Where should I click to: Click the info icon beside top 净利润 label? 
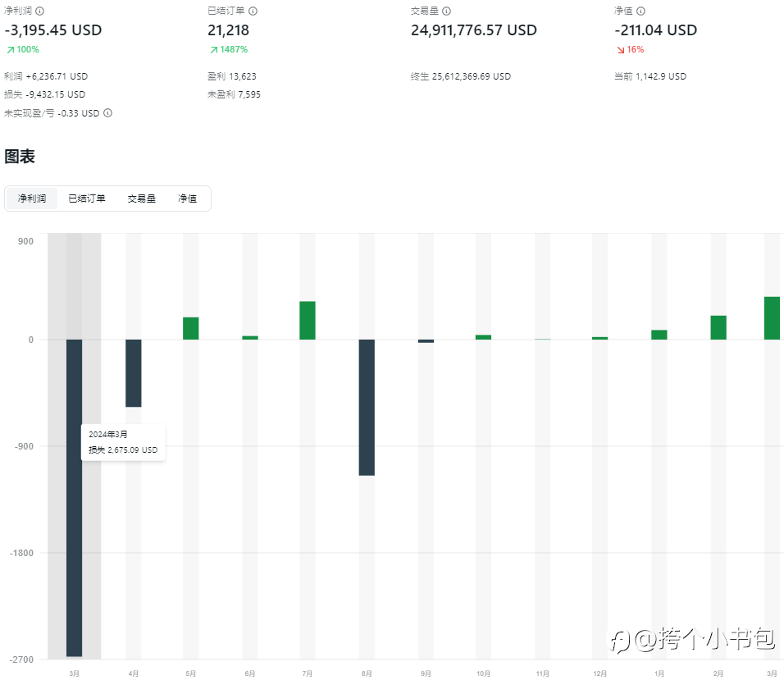[40, 11]
